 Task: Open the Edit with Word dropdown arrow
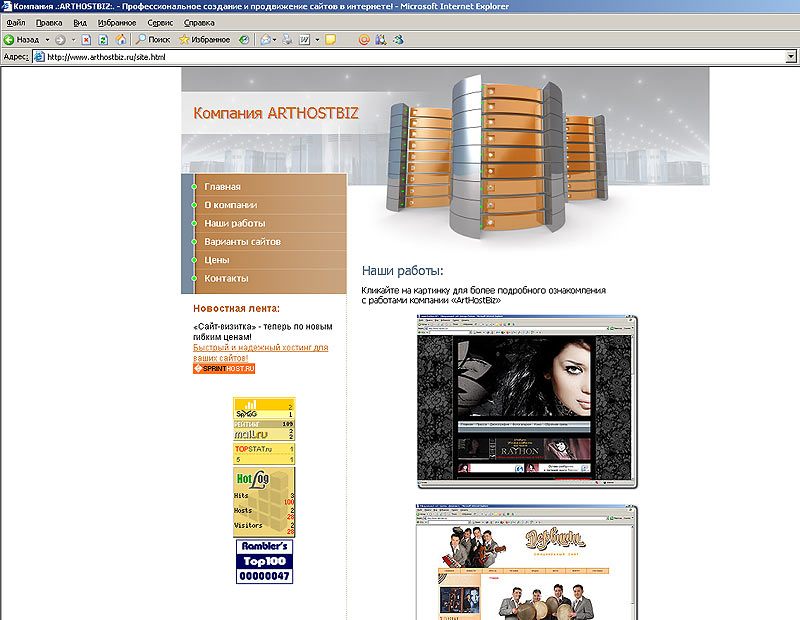(317, 39)
